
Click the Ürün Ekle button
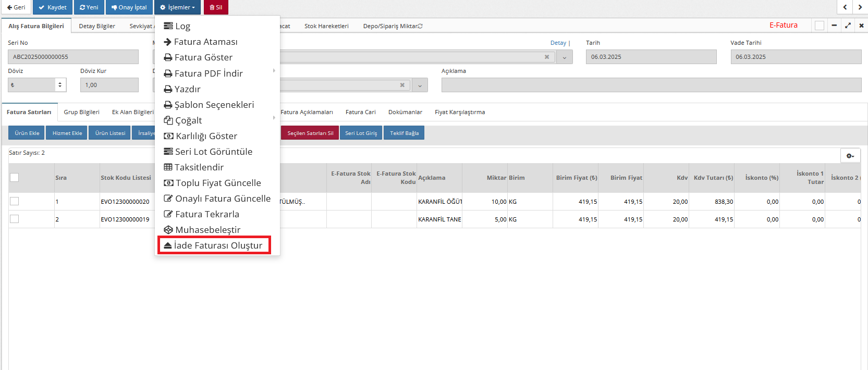pos(27,133)
